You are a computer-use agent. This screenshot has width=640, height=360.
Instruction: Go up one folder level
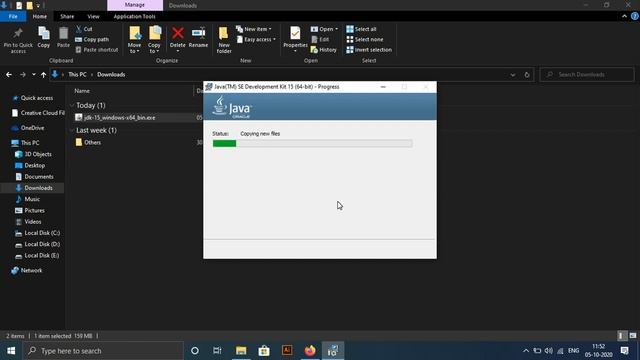pos(43,75)
